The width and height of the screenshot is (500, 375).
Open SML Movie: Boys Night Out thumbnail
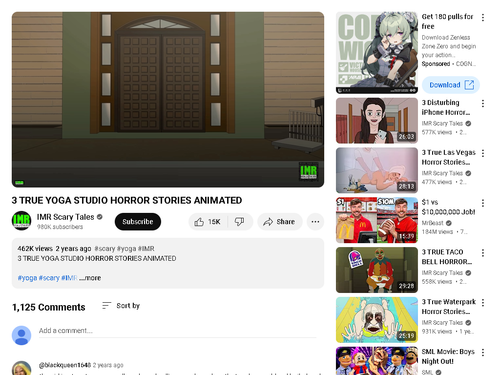coord(377,361)
